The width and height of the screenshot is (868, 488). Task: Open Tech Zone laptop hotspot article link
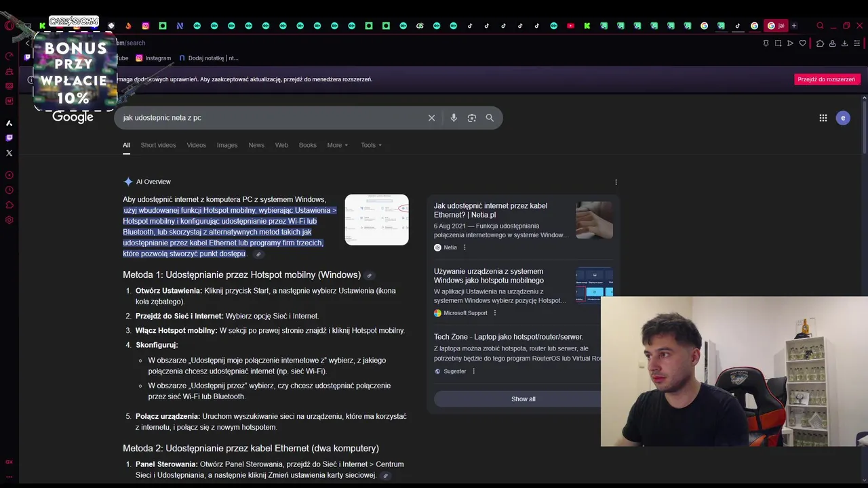click(x=508, y=337)
